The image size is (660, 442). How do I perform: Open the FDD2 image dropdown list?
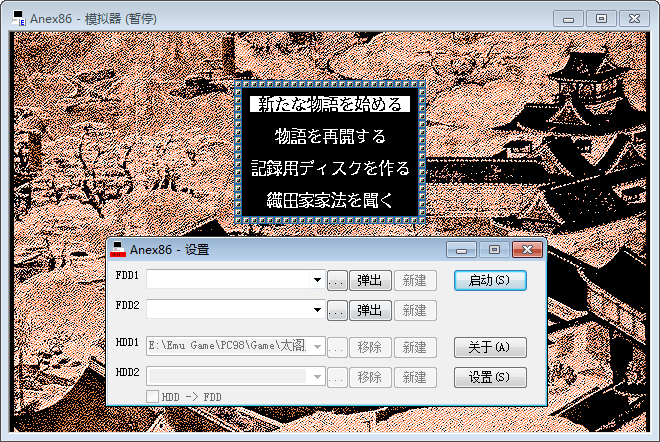pos(317,310)
